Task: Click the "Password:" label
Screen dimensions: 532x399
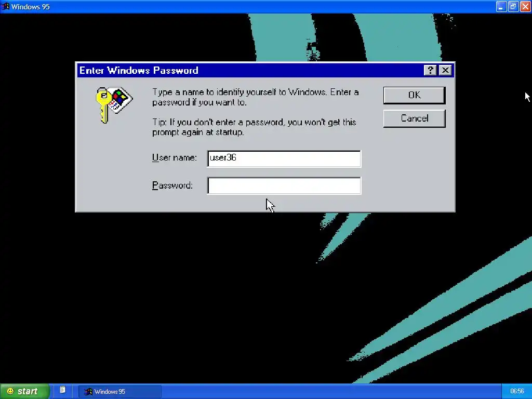Action: (172, 185)
